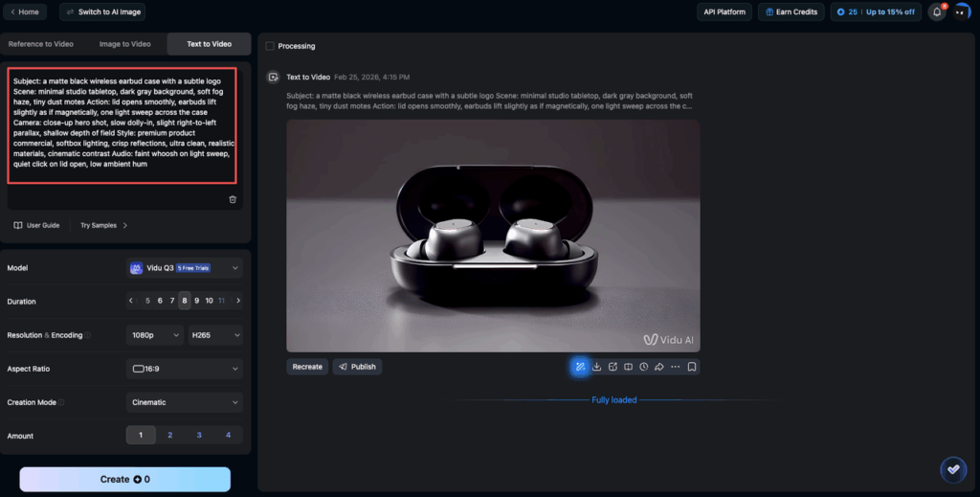980x497 pixels.
Task: Open notifications bell icon
Action: (937, 11)
